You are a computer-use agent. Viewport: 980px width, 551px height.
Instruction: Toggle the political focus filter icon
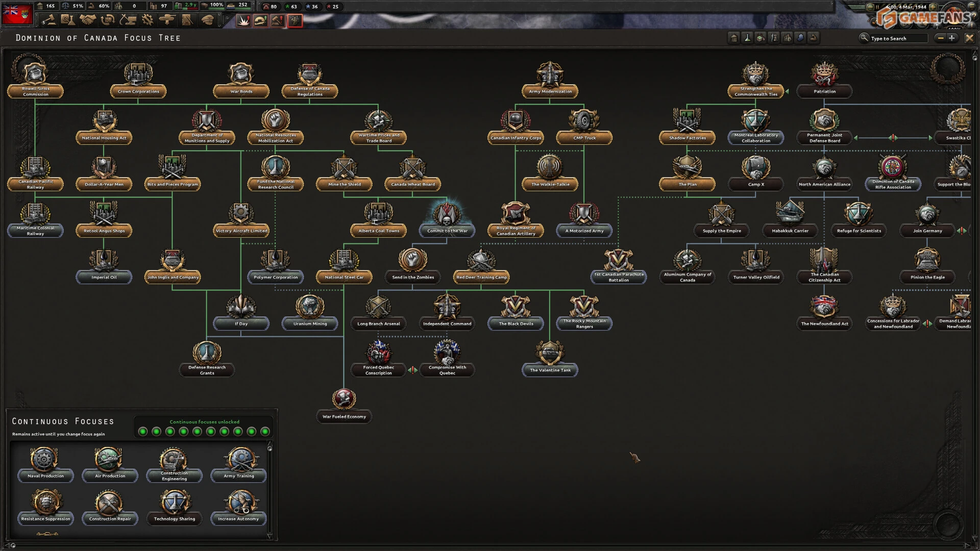pyautogui.click(x=733, y=38)
